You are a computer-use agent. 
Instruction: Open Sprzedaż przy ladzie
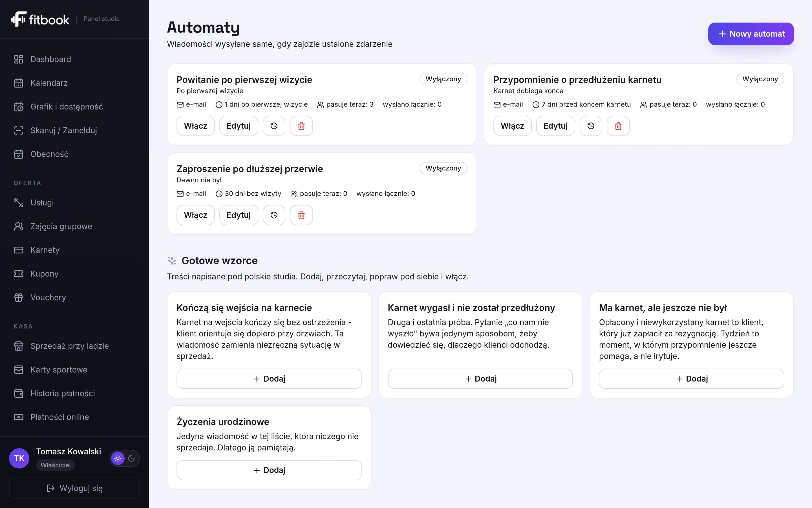74,346
